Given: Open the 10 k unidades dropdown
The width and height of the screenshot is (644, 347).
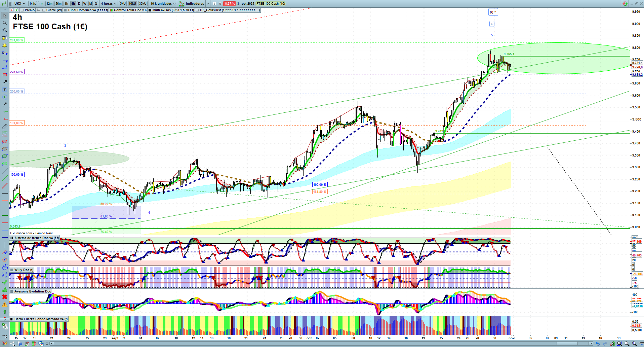Looking at the screenshot, I should tap(163, 4).
